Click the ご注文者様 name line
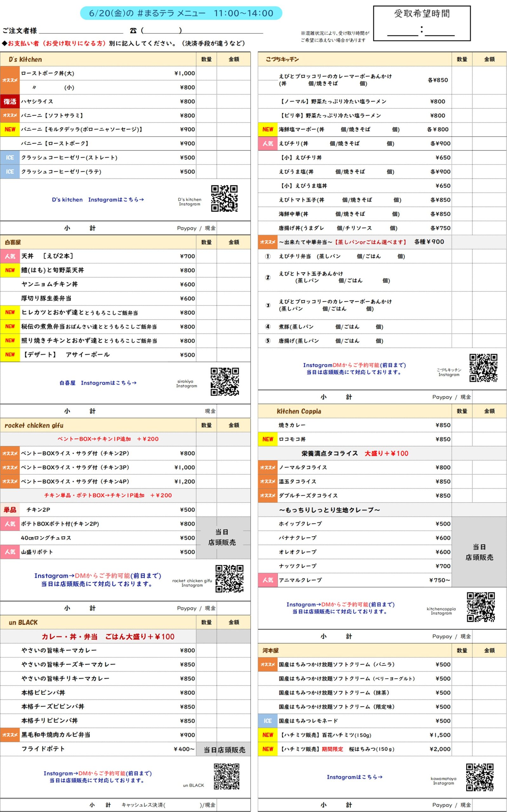 pyautogui.click(x=81, y=30)
